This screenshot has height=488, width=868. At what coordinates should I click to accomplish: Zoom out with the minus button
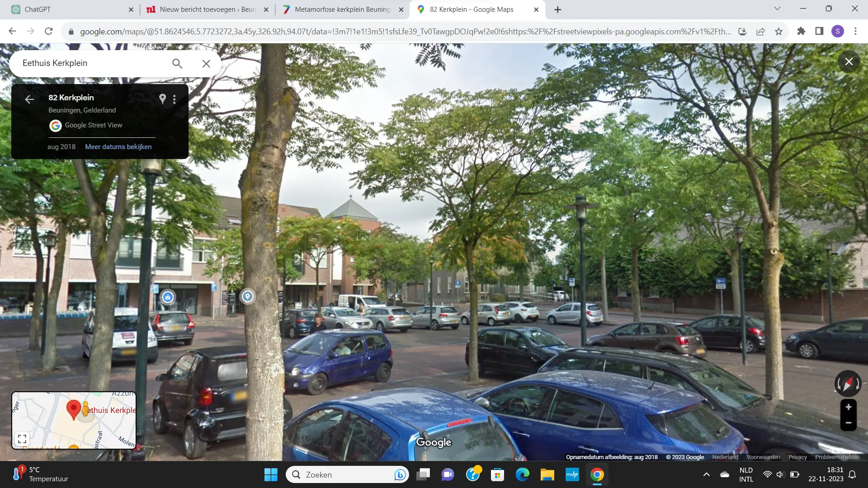tap(848, 423)
